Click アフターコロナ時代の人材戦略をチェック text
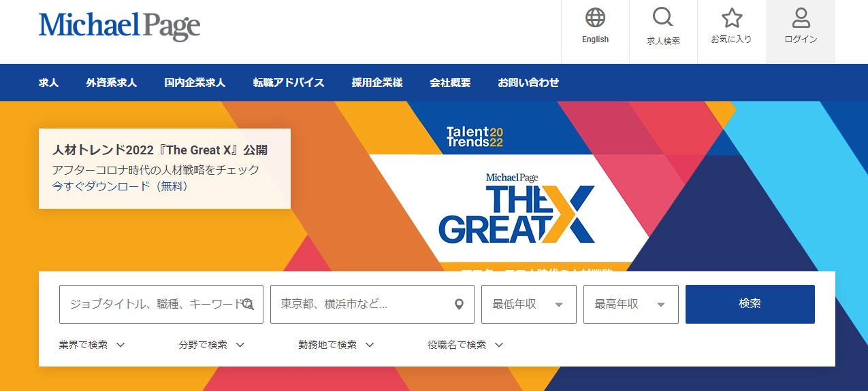This screenshot has height=391, width=868. pos(156,170)
